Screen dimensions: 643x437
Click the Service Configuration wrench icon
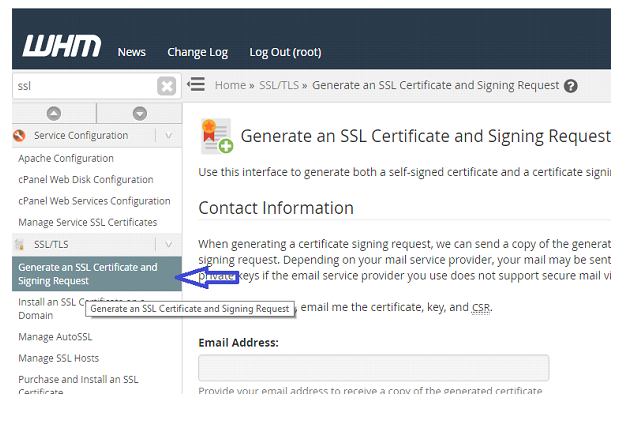(x=19, y=135)
